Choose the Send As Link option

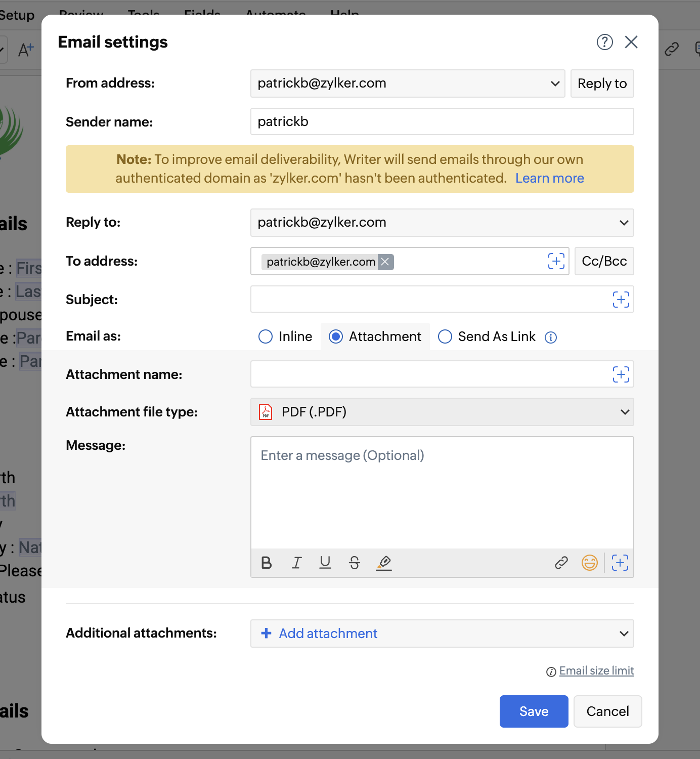pos(445,336)
